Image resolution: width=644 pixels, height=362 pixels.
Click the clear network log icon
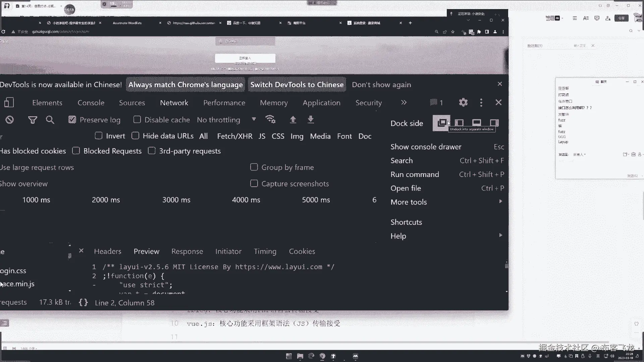point(9,120)
